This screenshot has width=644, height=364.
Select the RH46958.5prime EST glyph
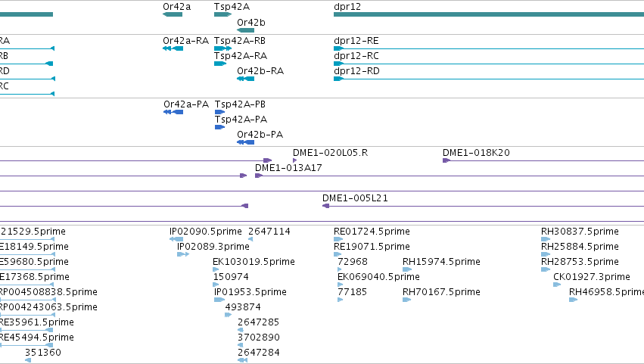pyautogui.click(x=574, y=300)
